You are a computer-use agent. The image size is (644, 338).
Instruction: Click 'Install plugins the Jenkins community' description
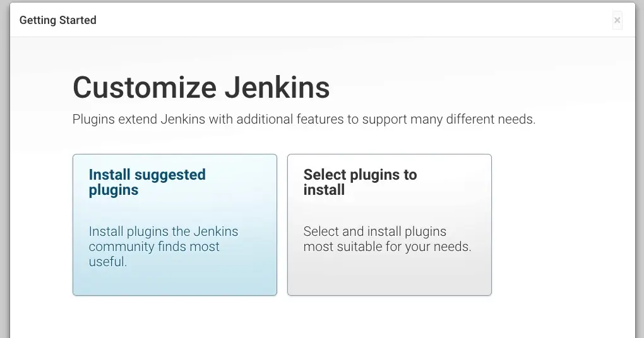point(164,231)
